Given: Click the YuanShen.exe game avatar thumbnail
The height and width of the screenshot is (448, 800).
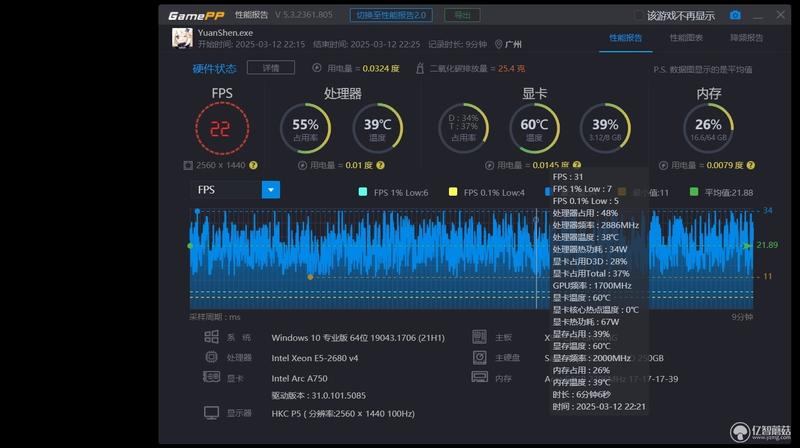Looking at the screenshot, I should 182,38.
